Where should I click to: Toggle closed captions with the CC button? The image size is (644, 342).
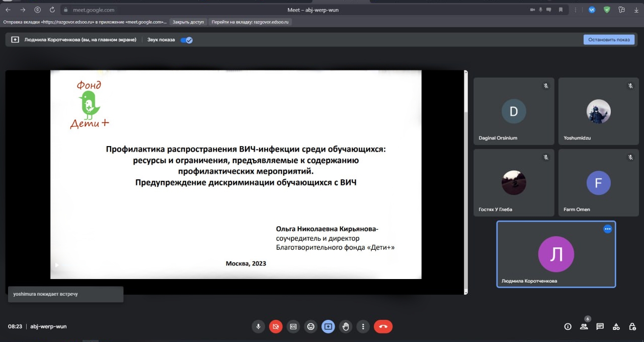click(x=293, y=326)
